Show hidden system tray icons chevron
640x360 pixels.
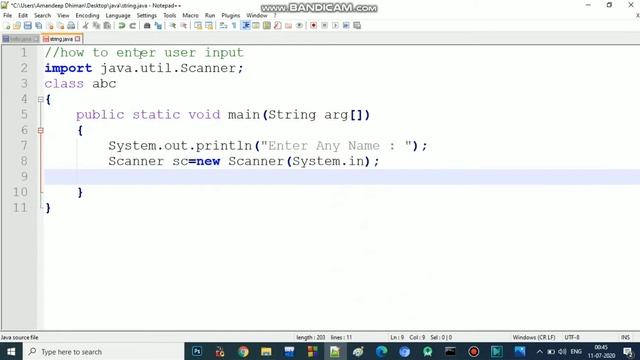(540, 352)
